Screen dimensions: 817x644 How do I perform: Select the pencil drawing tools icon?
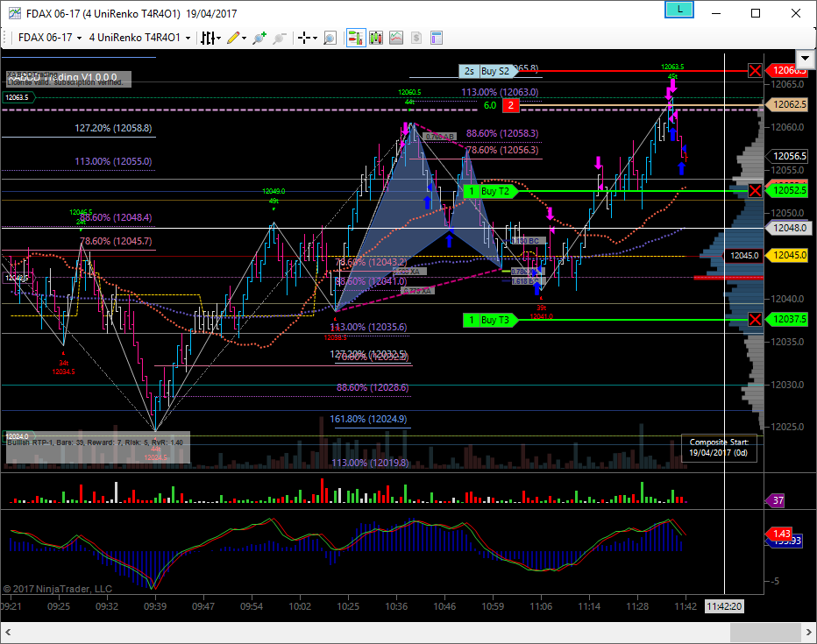[x=233, y=38]
